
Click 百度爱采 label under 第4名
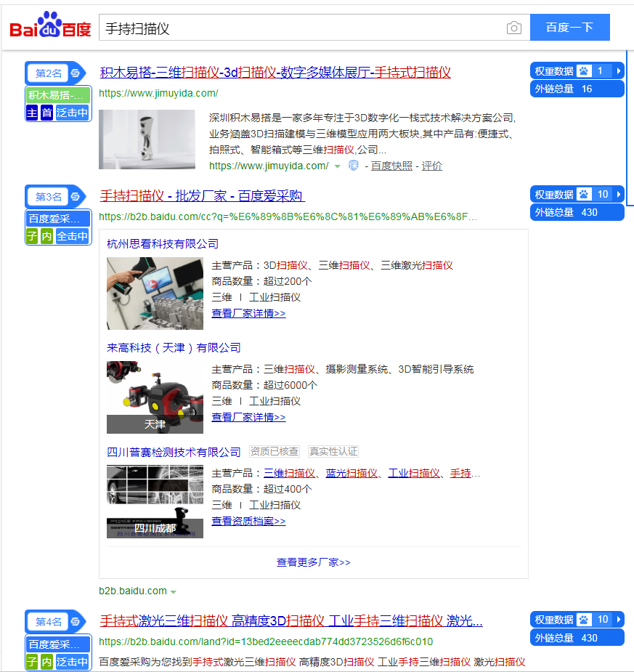point(58,644)
